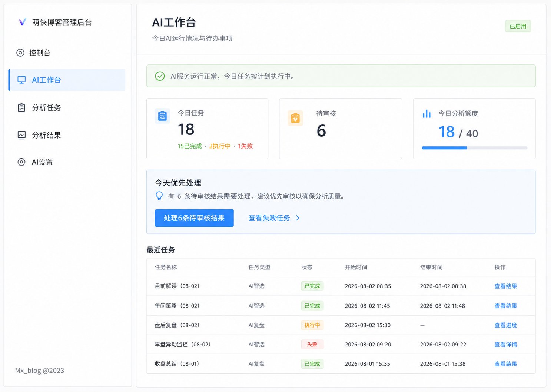The height and width of the screenshot is (392, 551).
Task: Click start time 2026-08-02 08:35
Action: [368, 286]
